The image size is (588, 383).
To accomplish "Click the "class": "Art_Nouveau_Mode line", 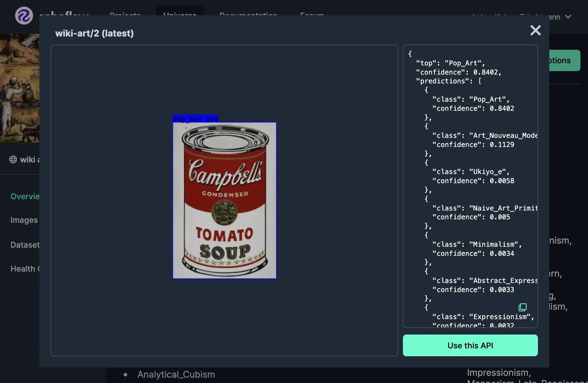I will tap(485, 136).
